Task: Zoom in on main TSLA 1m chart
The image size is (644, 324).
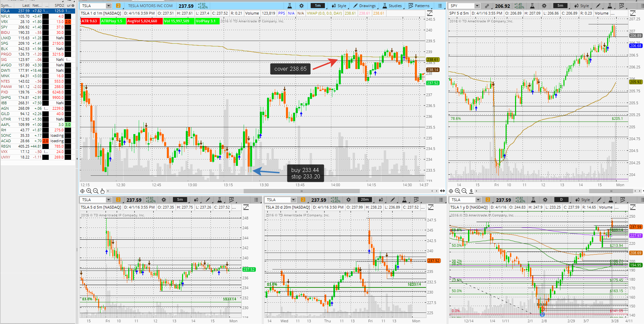Action: click(89, 191)
